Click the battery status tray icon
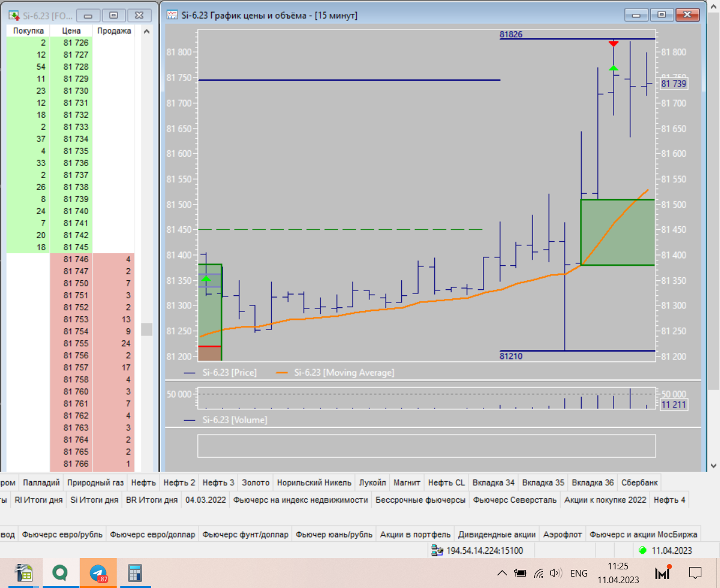Viewport: 720px width, 588px height. click(520, 573)
